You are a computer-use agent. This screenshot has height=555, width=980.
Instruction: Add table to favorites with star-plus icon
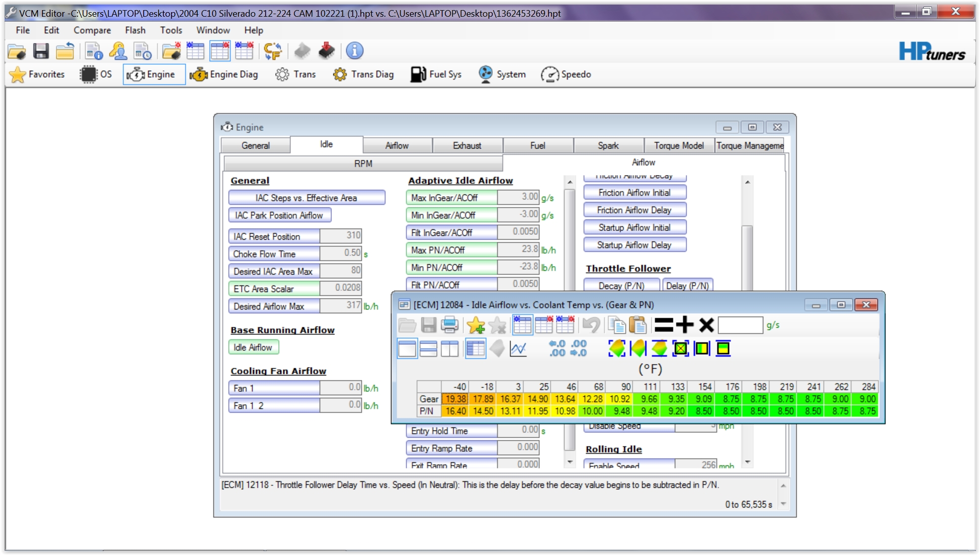point(476,325)
